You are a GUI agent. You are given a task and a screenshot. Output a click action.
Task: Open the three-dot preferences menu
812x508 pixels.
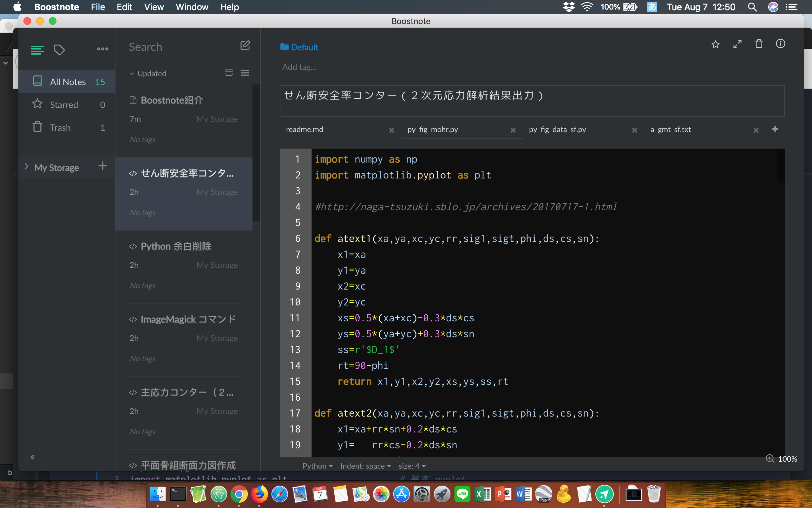(102, 49)
